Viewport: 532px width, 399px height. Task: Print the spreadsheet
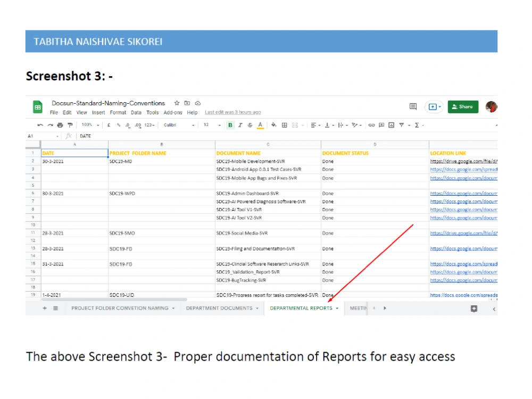coord(60,125)
